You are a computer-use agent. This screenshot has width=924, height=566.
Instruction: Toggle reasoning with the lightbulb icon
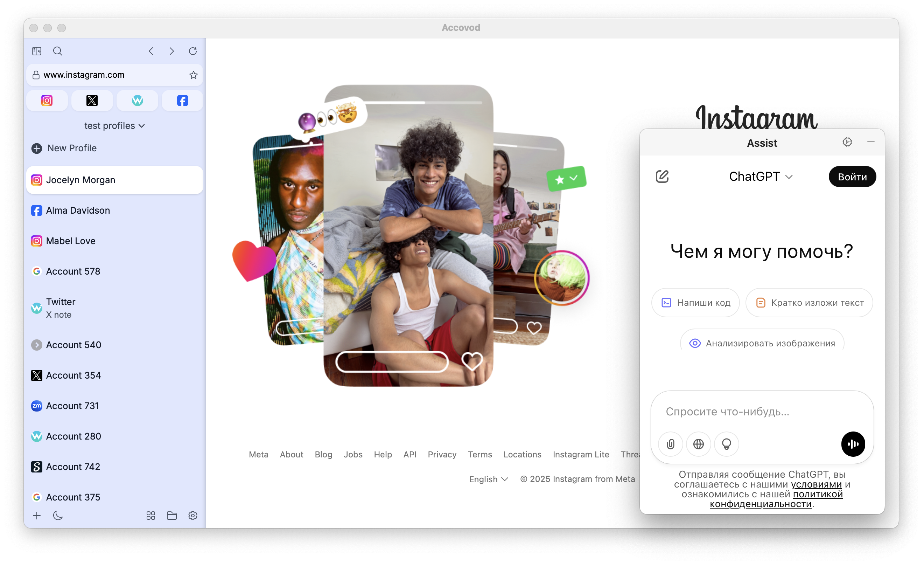pos(726,444)
